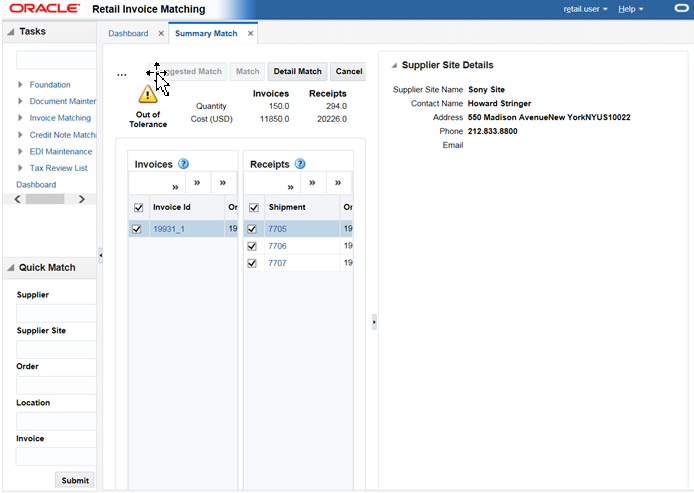Image resolution: width=694 pixels, height=493 pixels.
Task: Expand the Foundation tree node
Action: coord(20,85)
